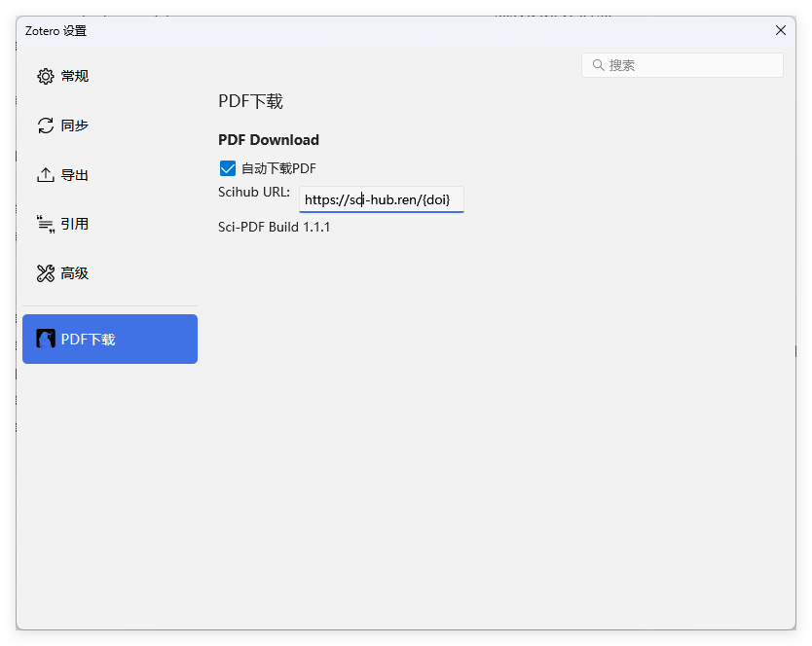Screen dimensions: 812x646
Task: Click the PDF下载 plugin icon in sidebar
Action: tap(46, 339)
